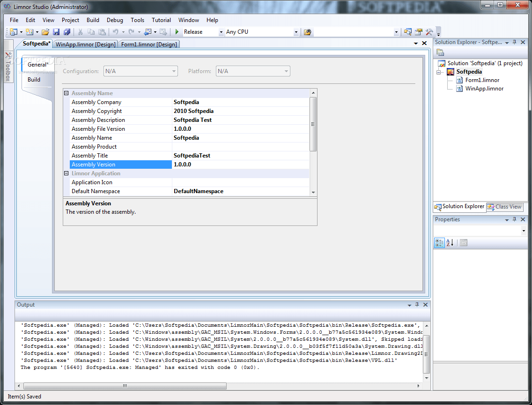Click the Property Pages icon in Properties panel
532x405 pixels.
pyautogui.click(x=464, y=243)
